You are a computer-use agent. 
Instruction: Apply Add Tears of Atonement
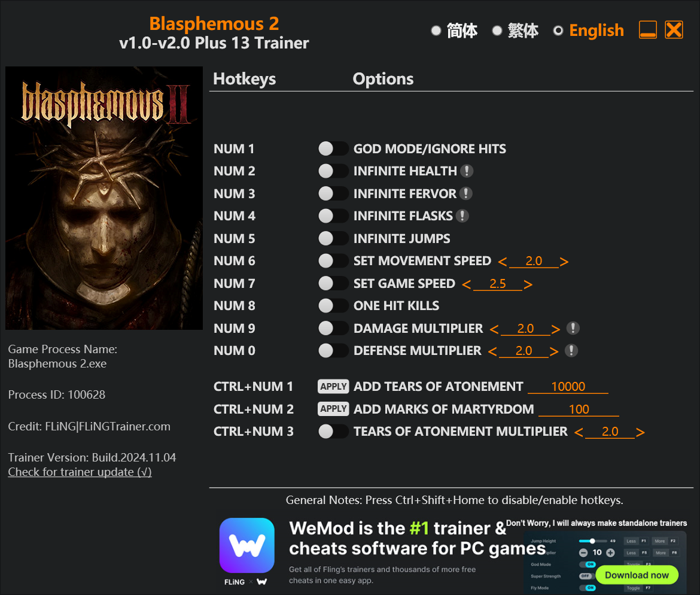pos(333,387)
